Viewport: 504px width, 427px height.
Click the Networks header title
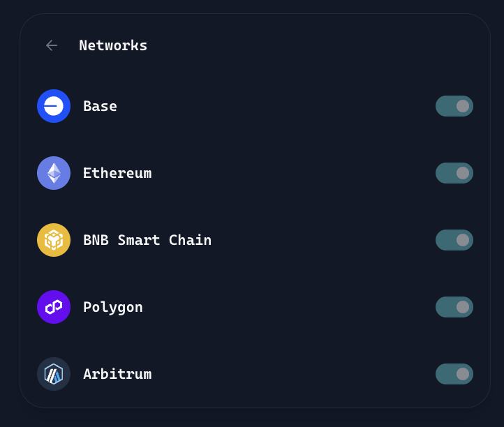[113, 45]
